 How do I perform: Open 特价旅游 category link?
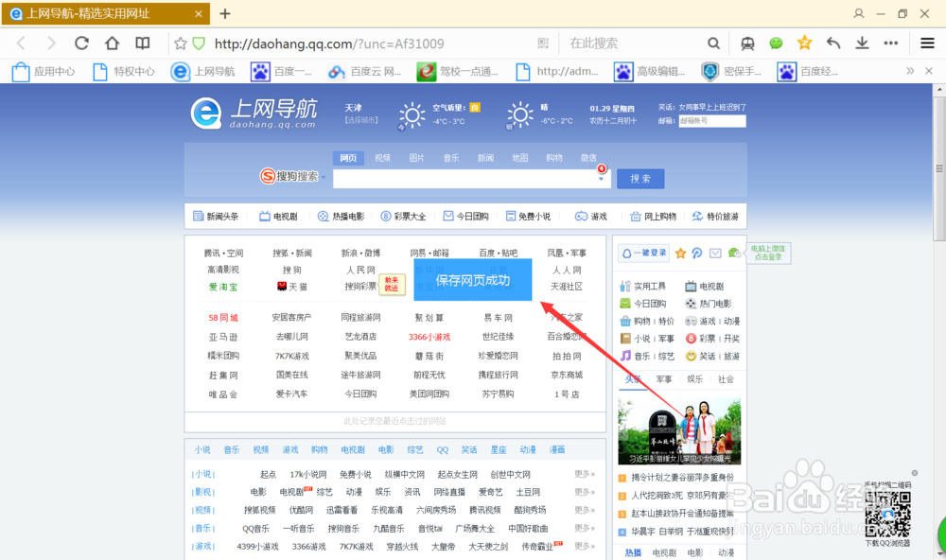(715, 216)
